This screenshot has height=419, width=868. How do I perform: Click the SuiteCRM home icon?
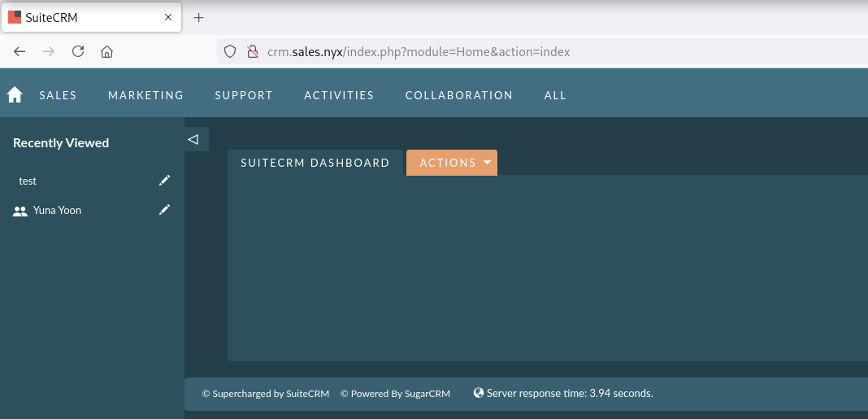tap(15, 95)
